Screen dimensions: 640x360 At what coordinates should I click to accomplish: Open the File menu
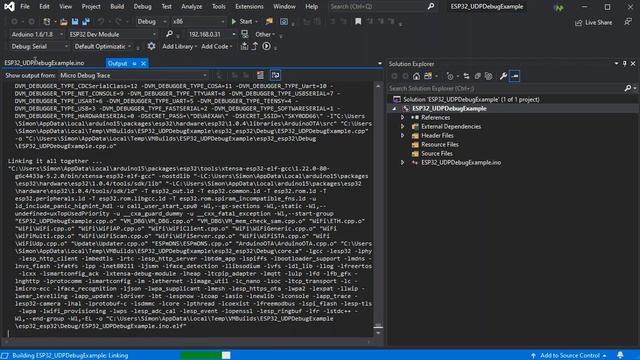click(x=25, y=7)
